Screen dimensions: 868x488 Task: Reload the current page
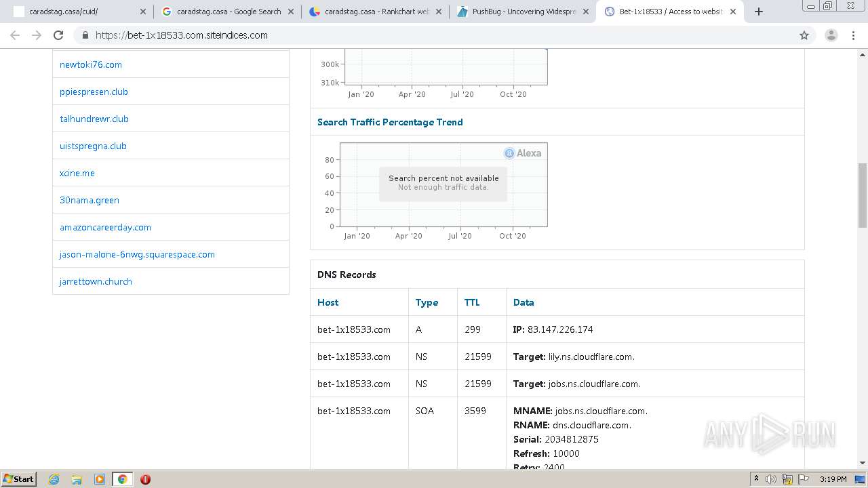(x=58, y=35)
